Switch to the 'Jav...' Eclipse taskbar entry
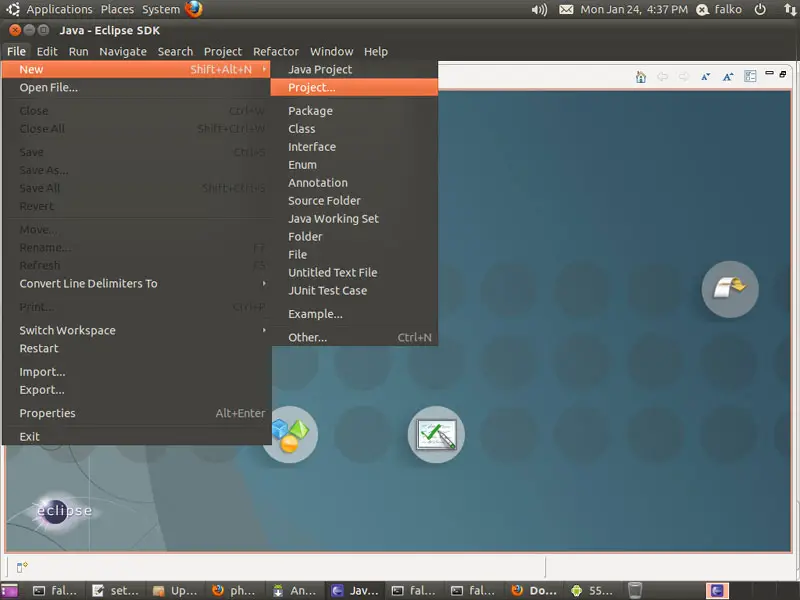The height and width of the screenshot is (600, 800). click(355, 591)
